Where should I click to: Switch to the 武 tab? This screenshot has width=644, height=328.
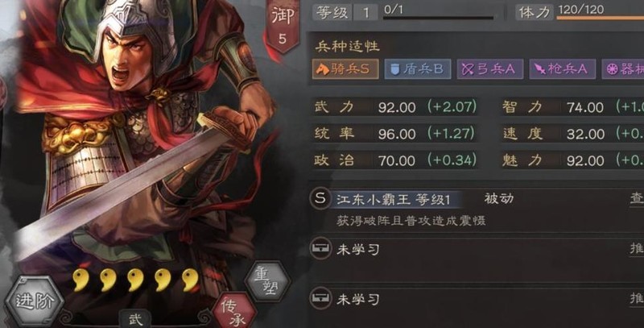(x=136, y=319)
